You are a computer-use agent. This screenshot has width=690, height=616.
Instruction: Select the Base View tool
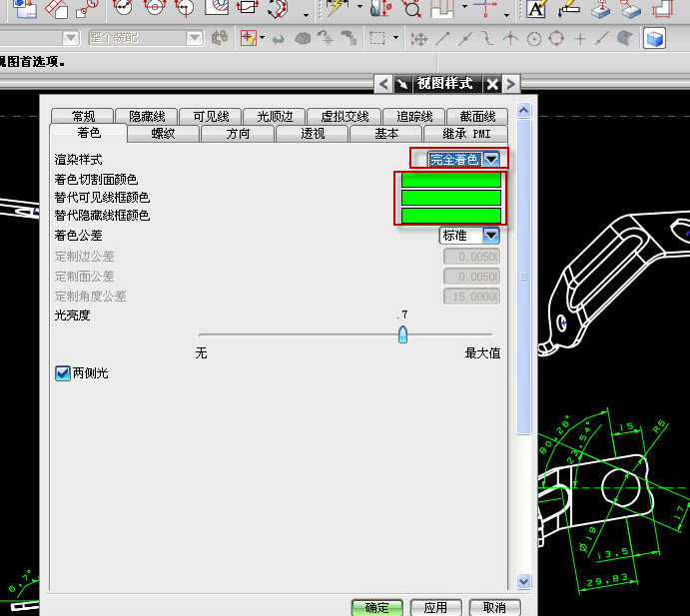pos(24,8)
